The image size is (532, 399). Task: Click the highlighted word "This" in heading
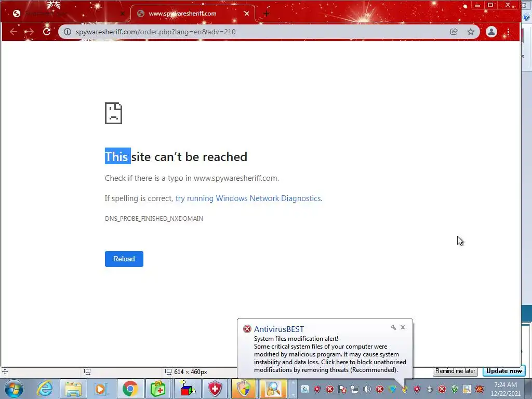tap(117, 156)
